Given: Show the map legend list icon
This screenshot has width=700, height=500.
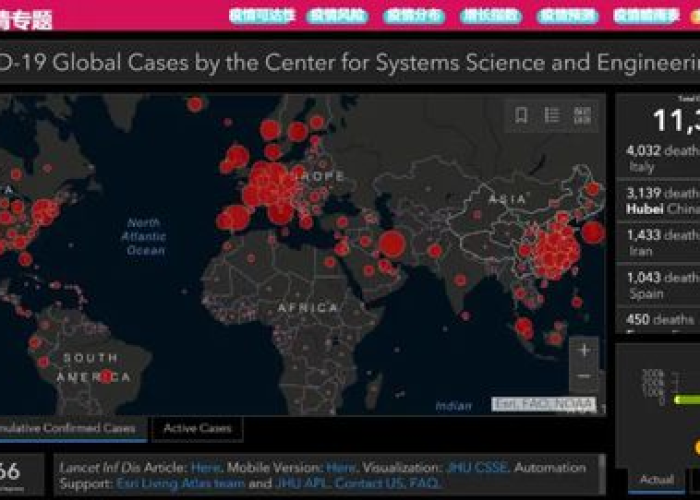Looking at the screenshot, I should pyautogui.click(x=552, y=116).
